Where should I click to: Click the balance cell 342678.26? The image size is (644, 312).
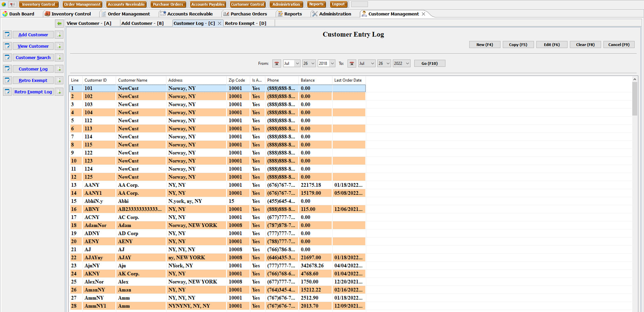point(315,266)
